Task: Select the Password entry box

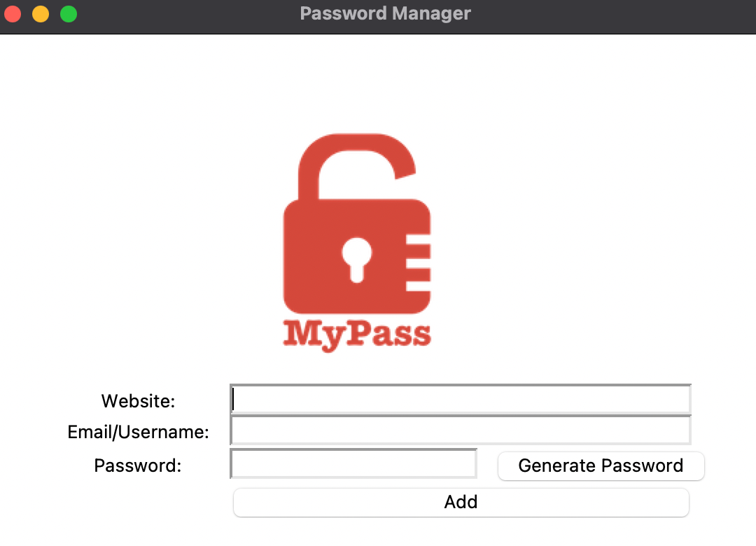Action: pos(353,463)
